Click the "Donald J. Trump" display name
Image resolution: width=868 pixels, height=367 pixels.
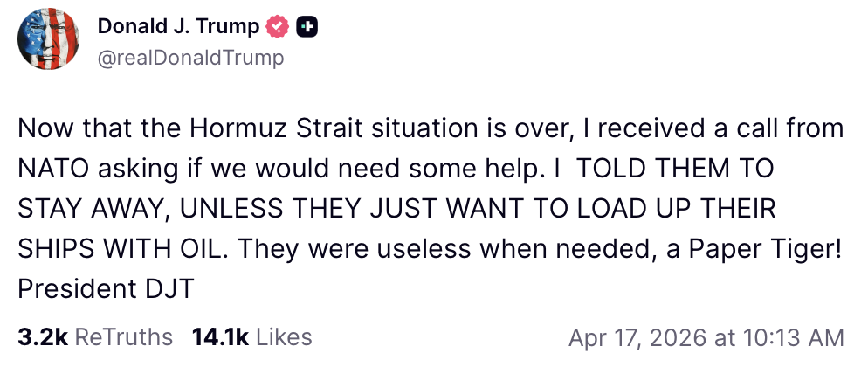(178, 27)
